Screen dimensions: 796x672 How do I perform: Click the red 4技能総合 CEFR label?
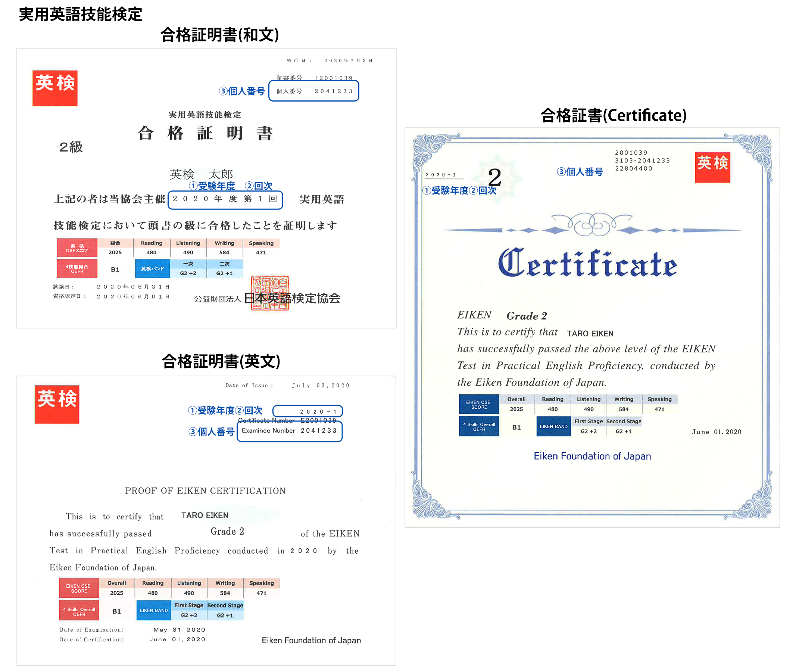click(77, 268)
